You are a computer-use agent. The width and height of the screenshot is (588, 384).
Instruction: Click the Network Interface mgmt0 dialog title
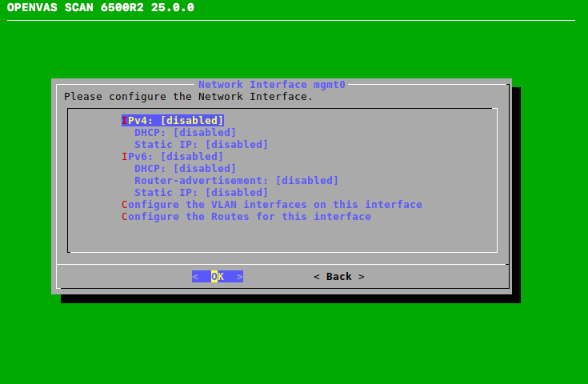tap(271, 85)
